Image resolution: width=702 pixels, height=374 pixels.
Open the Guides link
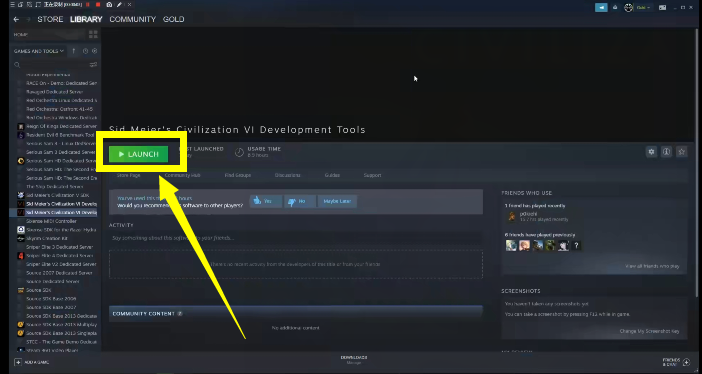332,175
